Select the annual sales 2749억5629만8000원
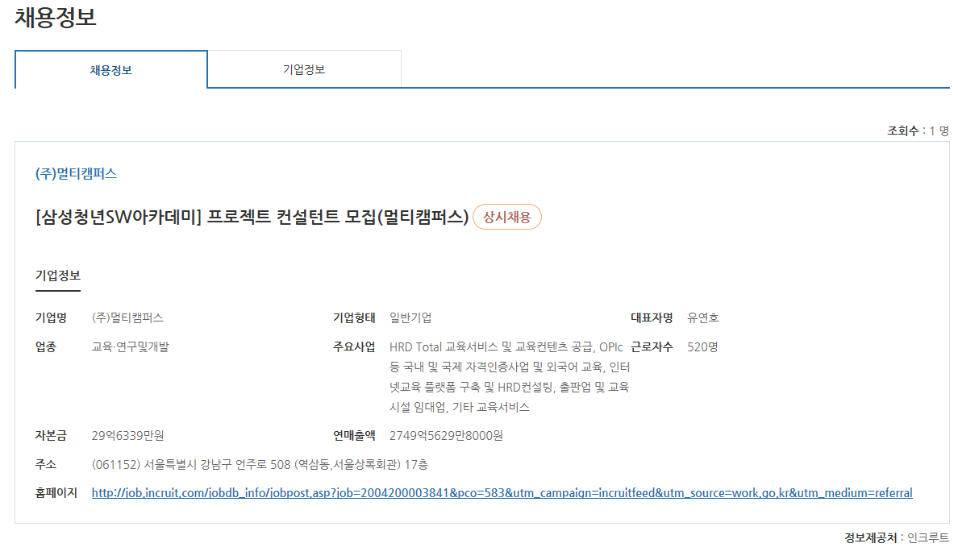 click(446, 435)
